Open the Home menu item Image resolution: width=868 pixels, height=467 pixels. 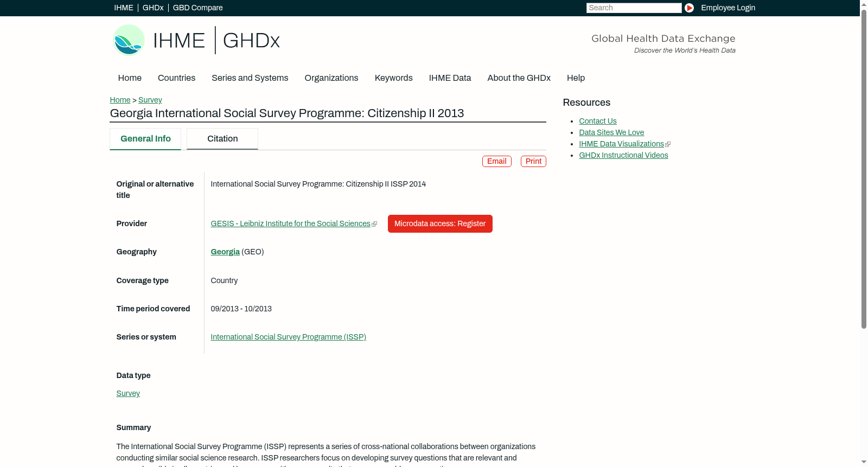(x=130, y=78)
